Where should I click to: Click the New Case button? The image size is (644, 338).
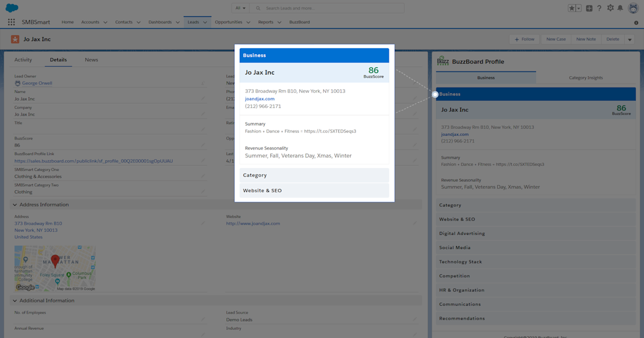coord(556,39)
